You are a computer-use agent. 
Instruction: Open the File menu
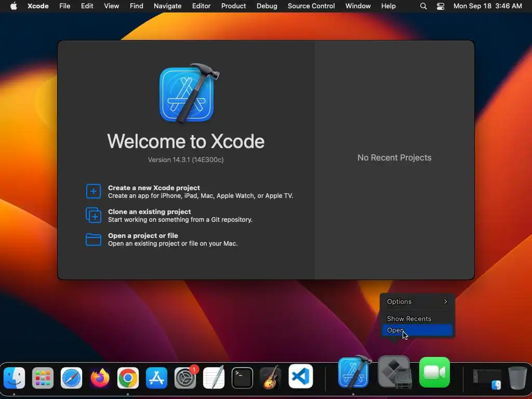pyautogui.click(x=64, y=6)
